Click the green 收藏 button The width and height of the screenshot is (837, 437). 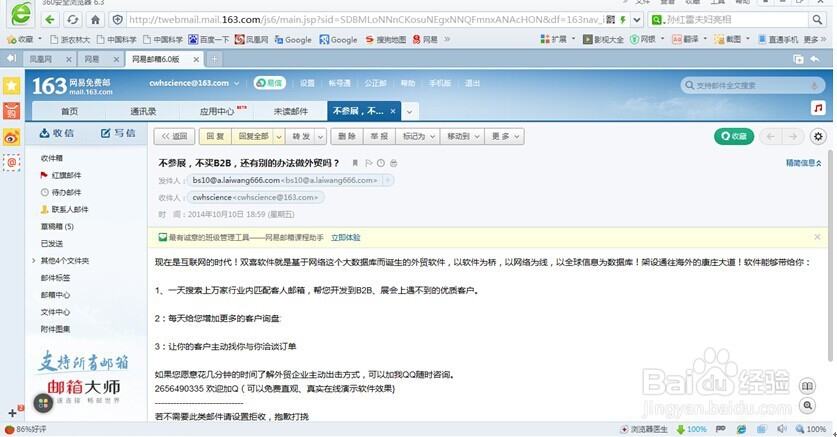point(734,137)
